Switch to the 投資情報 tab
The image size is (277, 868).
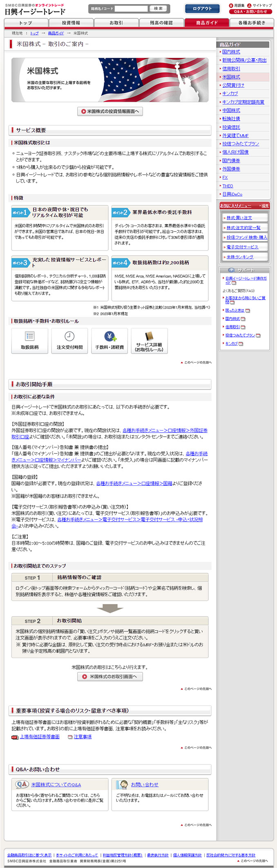(x=71, y=23)
